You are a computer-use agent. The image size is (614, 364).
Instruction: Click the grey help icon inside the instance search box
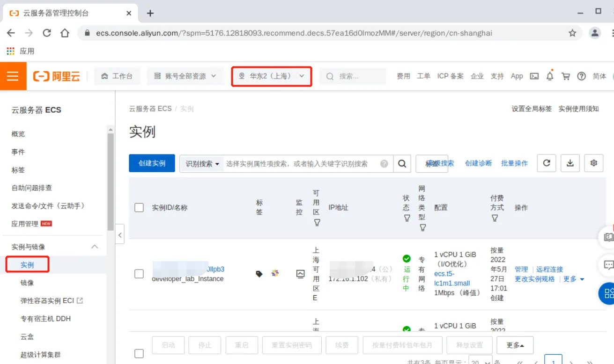point(384,164)
